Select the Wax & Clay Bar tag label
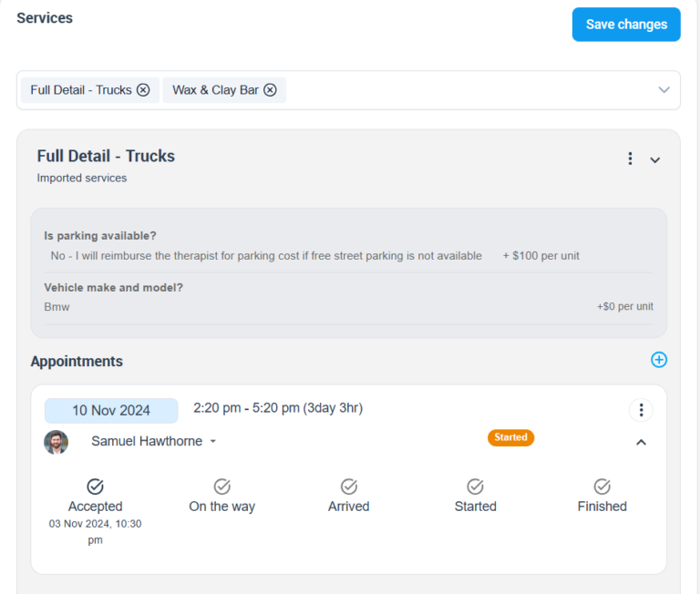The image size is (700, 594). point(216,90)
